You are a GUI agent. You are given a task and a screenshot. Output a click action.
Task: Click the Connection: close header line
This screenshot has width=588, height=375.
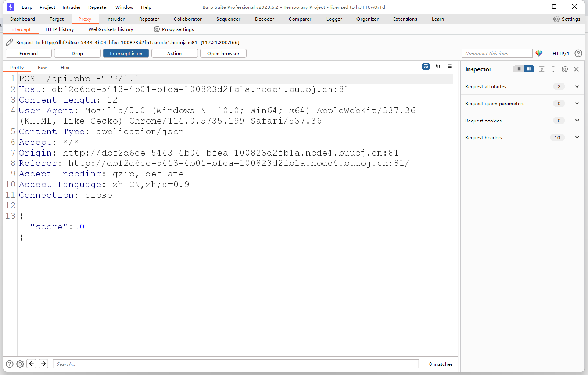pos(65,195)
